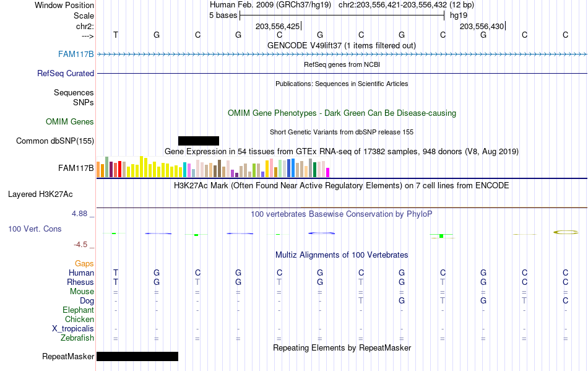Viewport: 588px width, 371px height.
Task: Click the T base in Human alignment row
Action: [116, 273]
